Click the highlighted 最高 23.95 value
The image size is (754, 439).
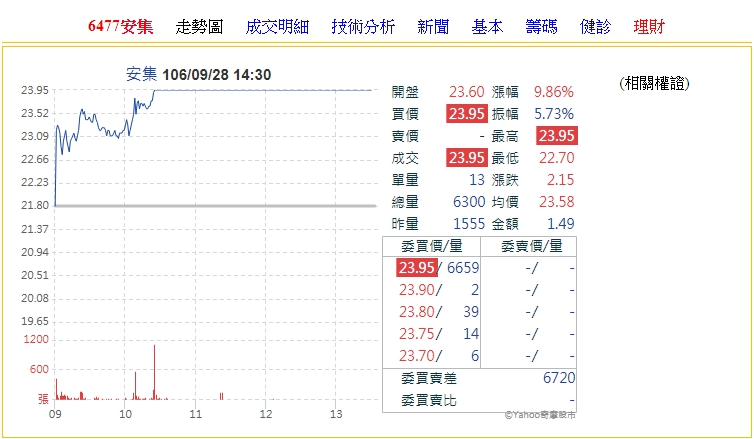click(x=556, y=136)
